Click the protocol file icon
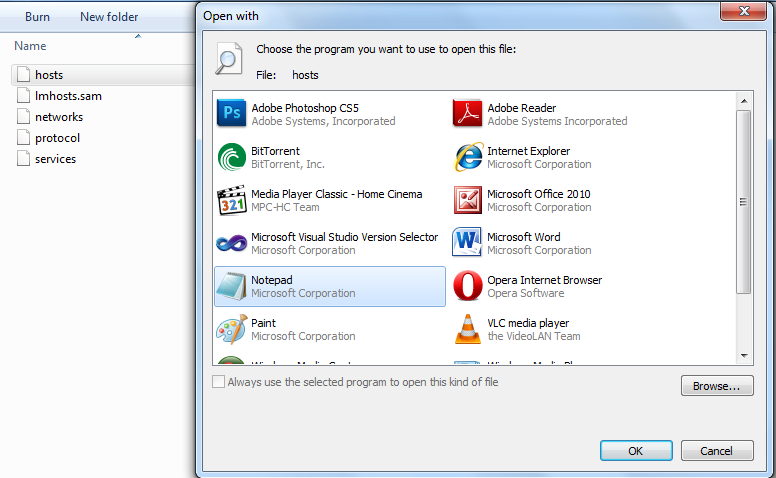This screenshot has height=478, width=776. click(x=23, y=138)
